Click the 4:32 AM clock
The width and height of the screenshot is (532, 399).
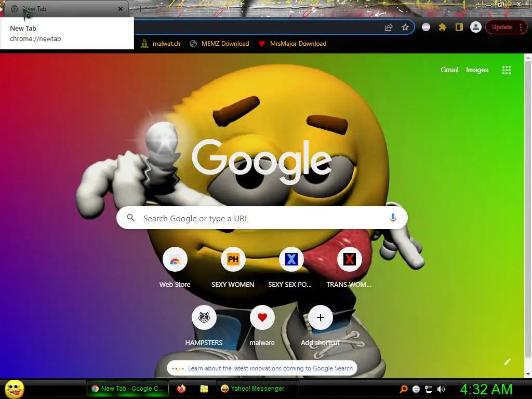(x=486, y=389)
